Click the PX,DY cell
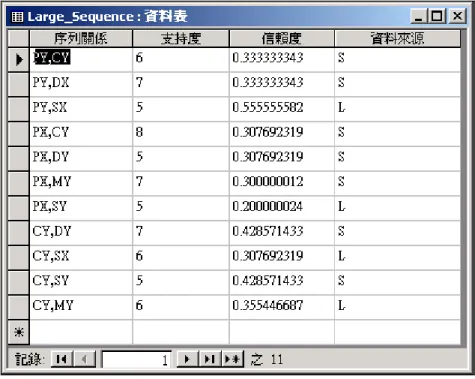The height and width of the screenshot is (379, 475). point(81,159)
